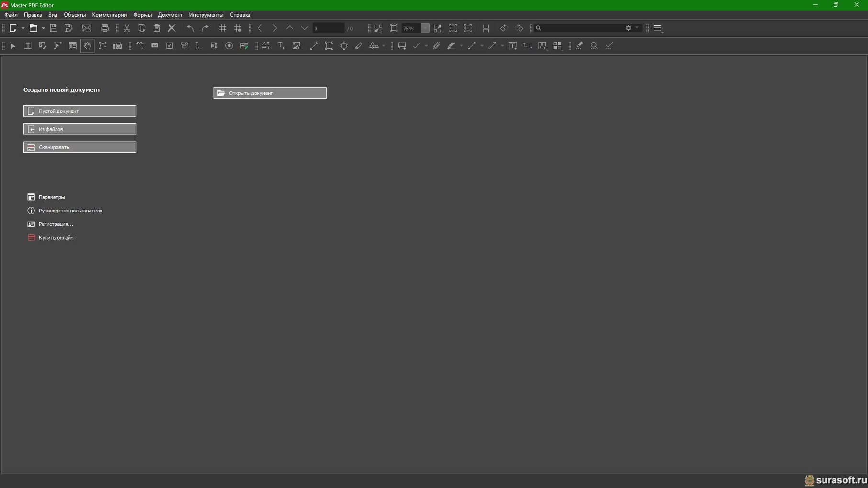Screen dimensions: 868x488
Task: Expand the signature tool dropdown arrow
Action: tap(384, 46)
